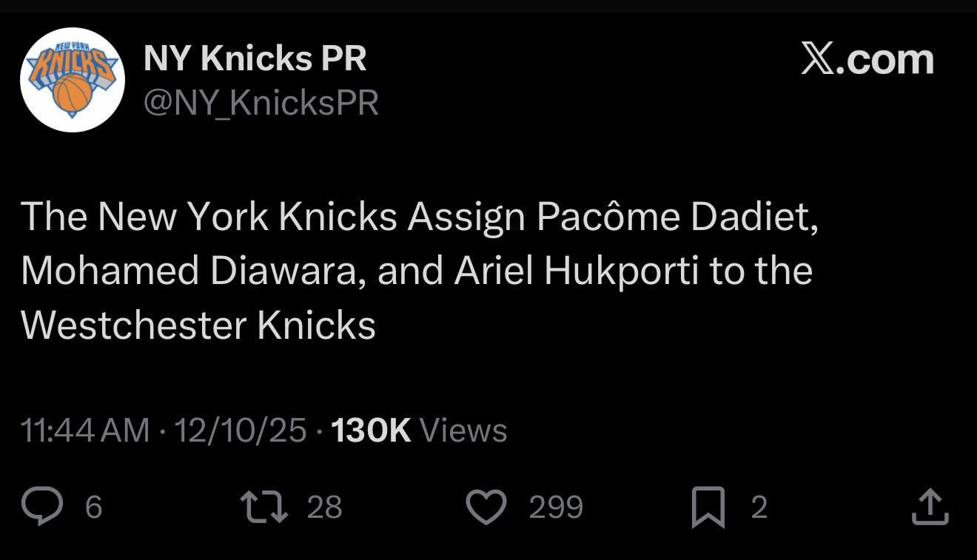Screen dimensions: 977x560
Task: Click the X.com logo
Action: [x=867, y=61]
